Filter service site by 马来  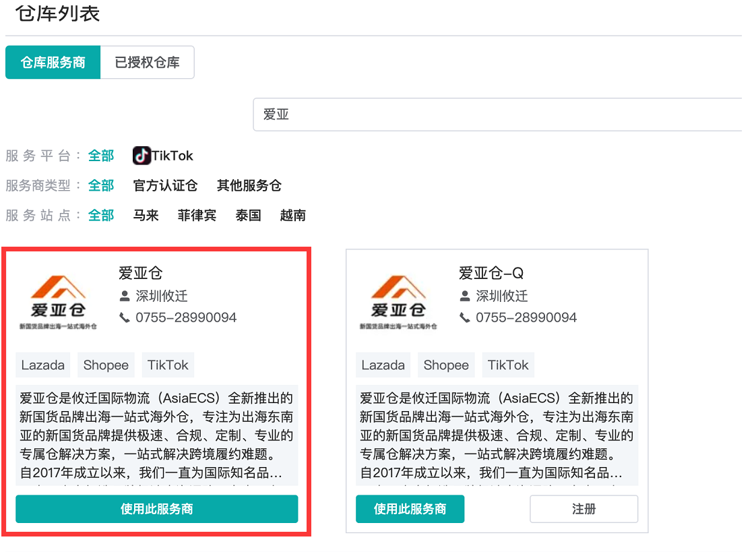tap(146, 215)
